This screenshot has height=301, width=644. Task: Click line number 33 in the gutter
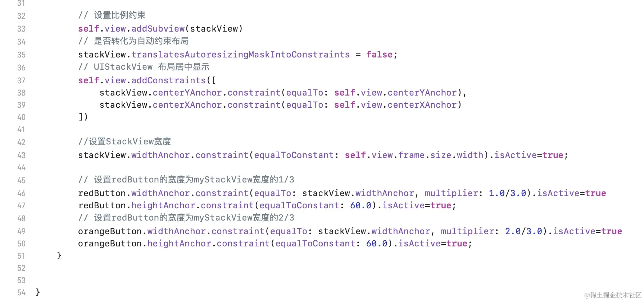tap(21, 29)
